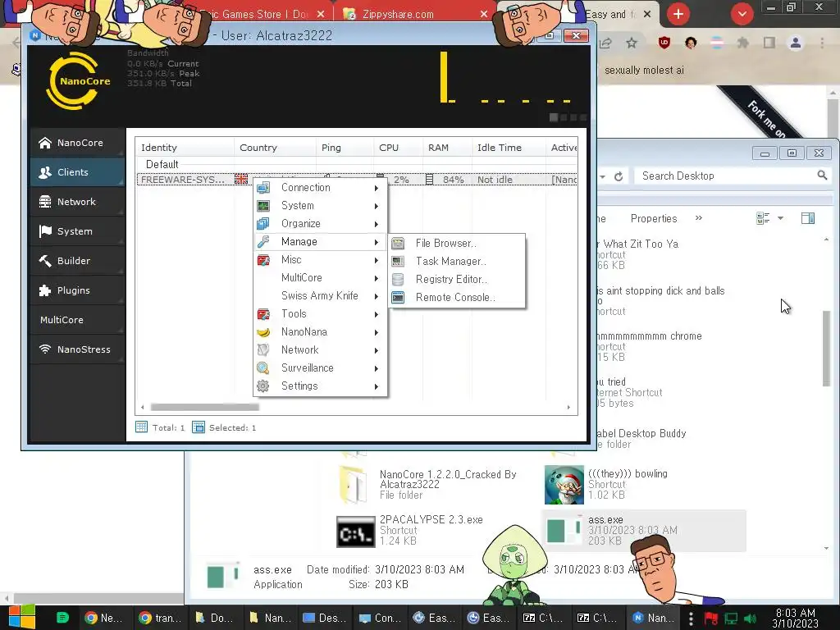The width and height of the screenshot is (840, 630).
Task: Click the Default group row
Action: pos(356,164)
